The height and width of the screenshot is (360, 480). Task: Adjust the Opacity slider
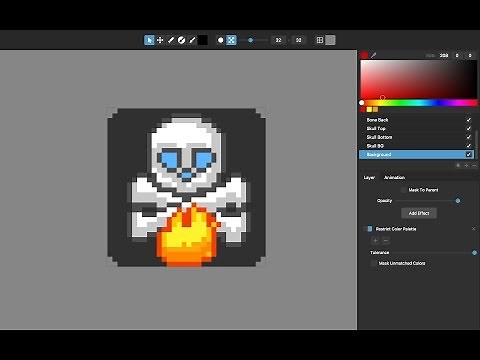[x=427, y=201]
